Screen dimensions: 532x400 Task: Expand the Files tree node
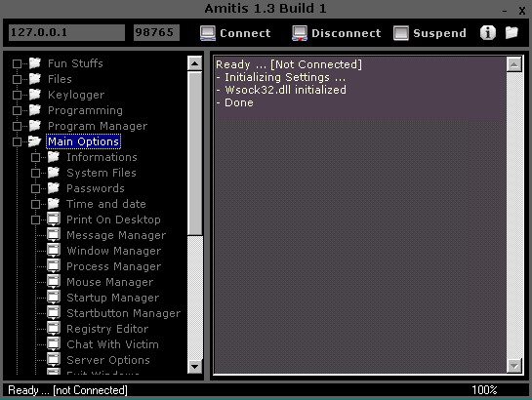17,79
